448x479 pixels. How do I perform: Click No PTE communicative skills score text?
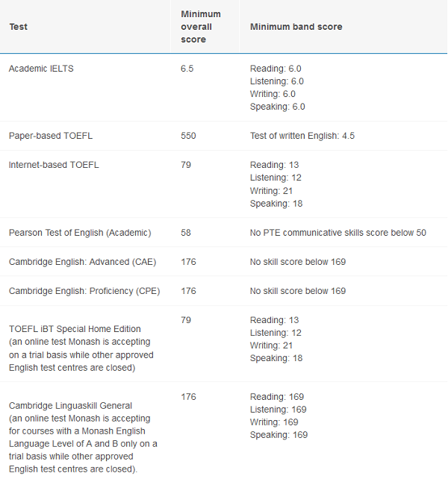[338, 233]
